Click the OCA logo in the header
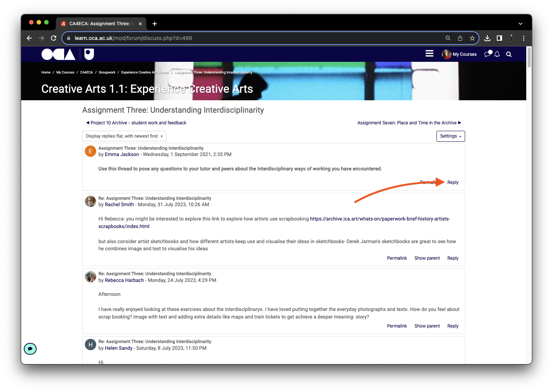 [x=58, y=54]
